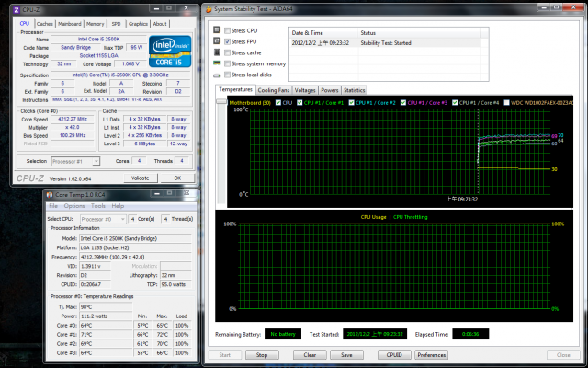The height and width of the screenshot is (368, 588).
Task: Switch to the Voltages tab
Action: tap(305, 90)
